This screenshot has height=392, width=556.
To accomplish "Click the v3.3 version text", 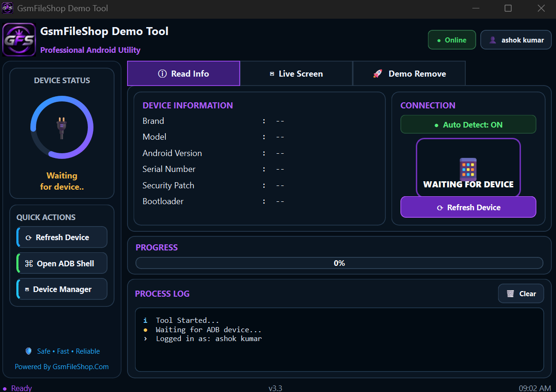I will tap(276, 388).
